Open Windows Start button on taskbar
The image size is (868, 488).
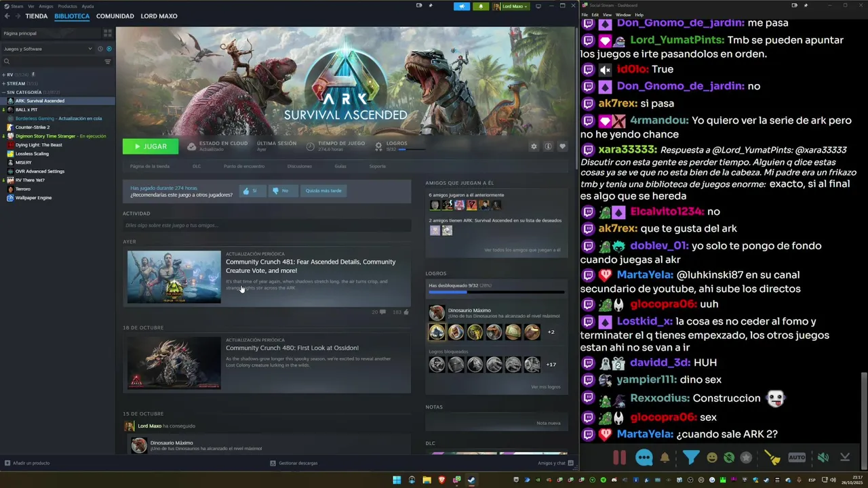397,480
